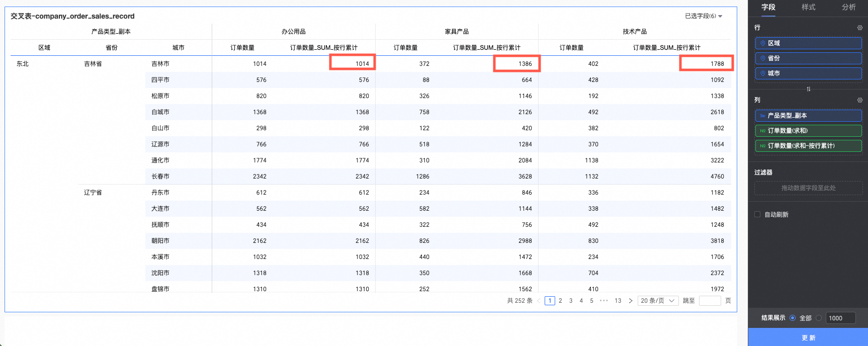This screenshot has height=346, width=868.
Task: Select the 订单数量(求和-按行累计) field pill
Action: click(808, 146)
